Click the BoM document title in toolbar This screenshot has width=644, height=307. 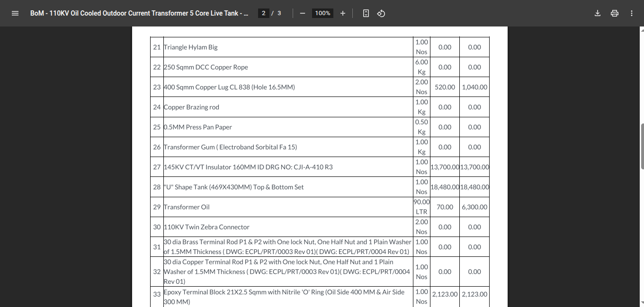point(139,13)
